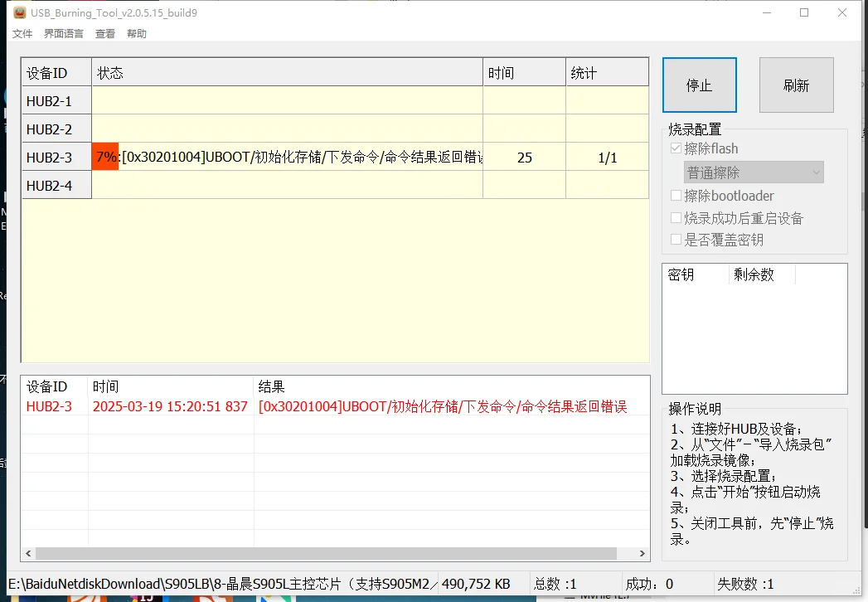Viewport: 868px width, 602px height.
Task: Open the 文件 menu
Action: tap(22, 34)
